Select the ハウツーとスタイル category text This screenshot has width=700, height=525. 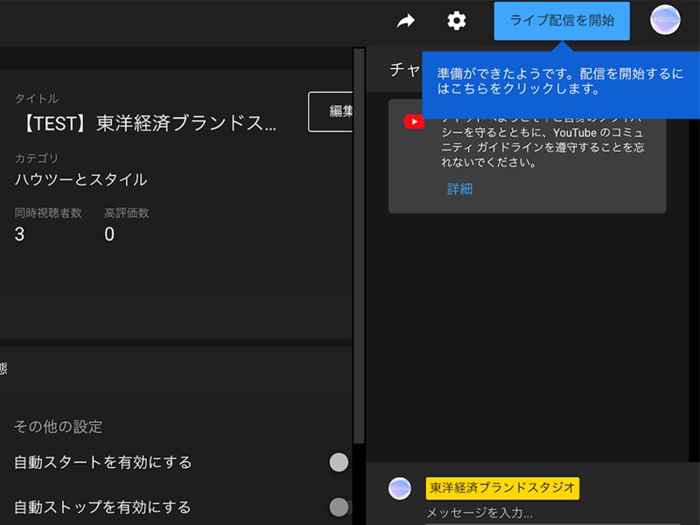pyautogui.click(x=81, y=180)
